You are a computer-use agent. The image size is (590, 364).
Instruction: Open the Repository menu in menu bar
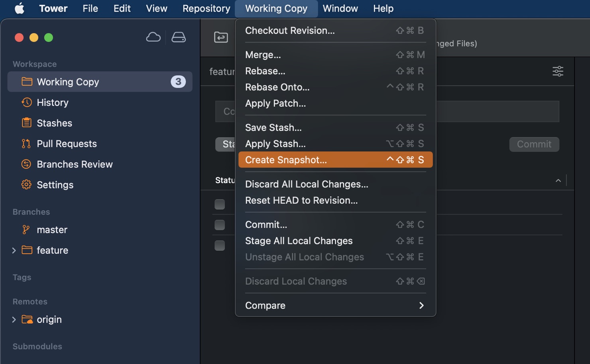coord(206,8)
